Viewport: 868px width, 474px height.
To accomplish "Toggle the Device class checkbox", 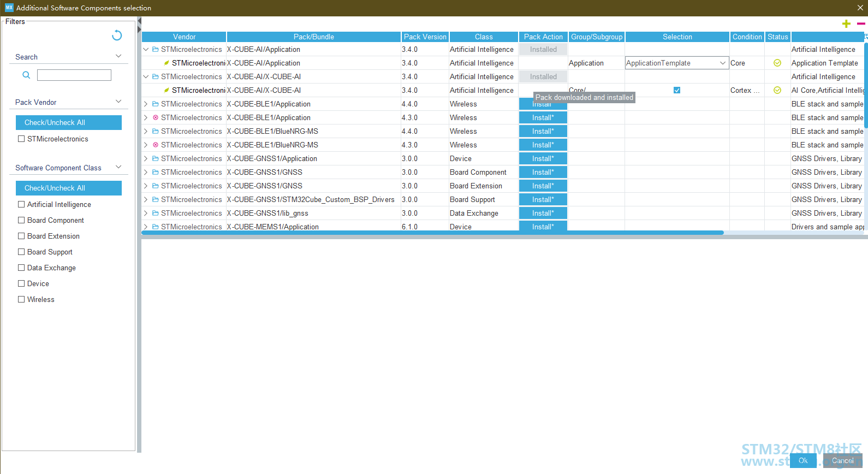I will pyautogui.click(x=21, y=283).
